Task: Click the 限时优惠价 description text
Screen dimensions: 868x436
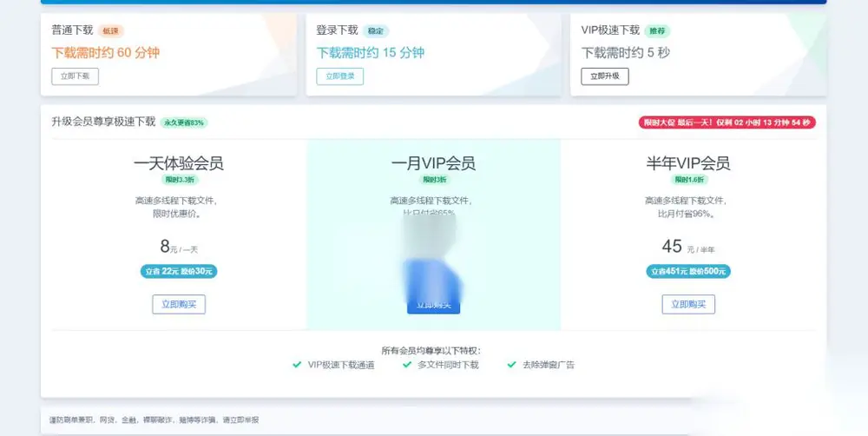Action: pos(177,214)
